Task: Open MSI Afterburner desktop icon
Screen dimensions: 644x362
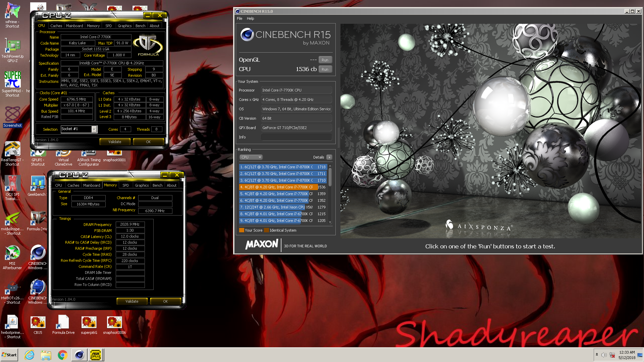Action: (x=12, y=257)
